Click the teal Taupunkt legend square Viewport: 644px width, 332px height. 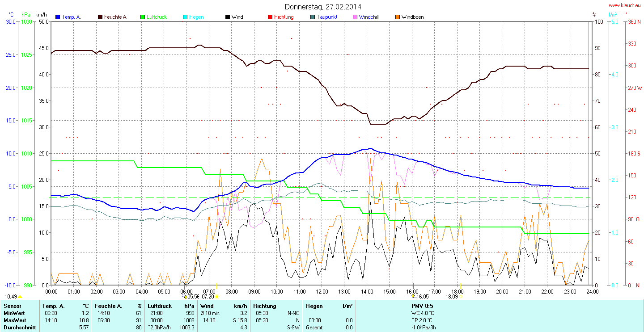tap(313, 17)
